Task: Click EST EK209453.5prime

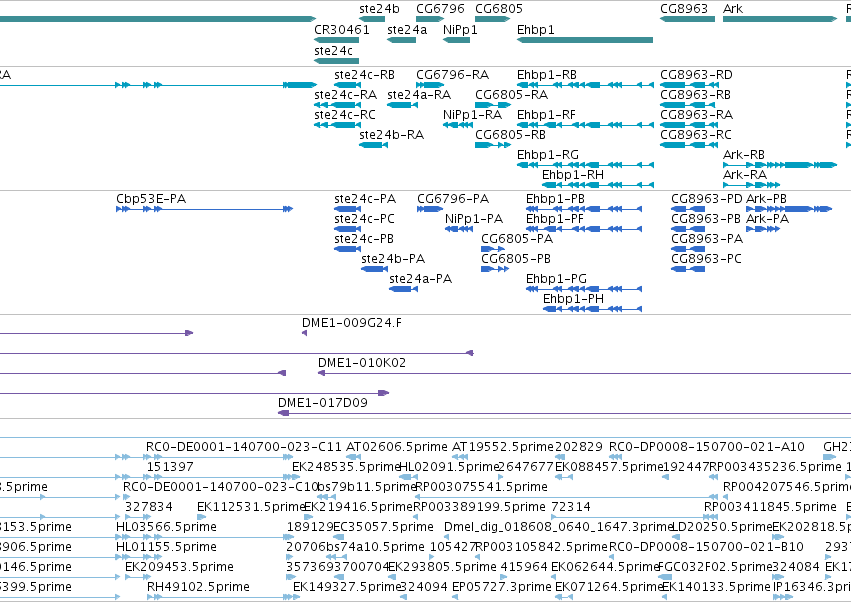Action: tap(179, 567)
